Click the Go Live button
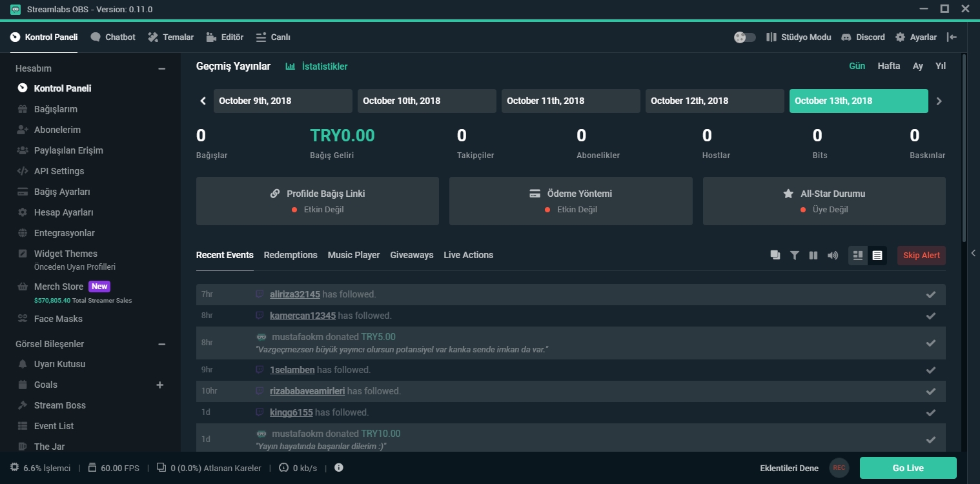This screenshot has width=980, height=484. pos(908,468)
